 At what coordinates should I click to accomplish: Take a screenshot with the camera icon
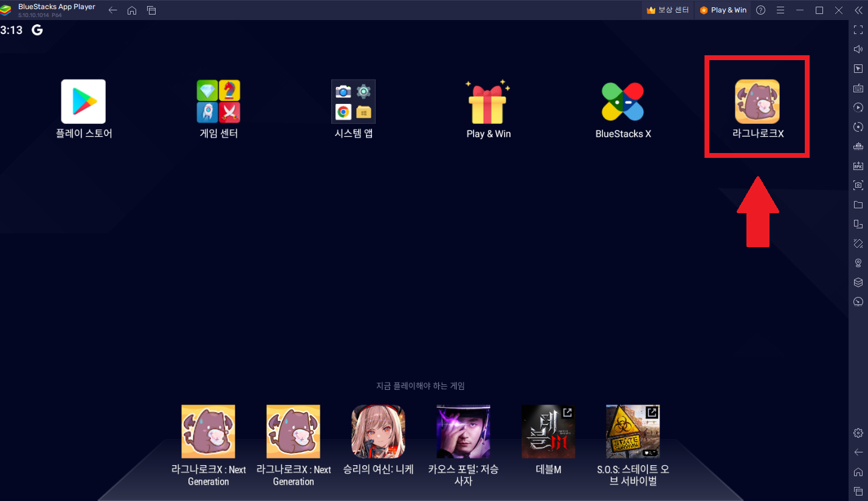point(858,185)
